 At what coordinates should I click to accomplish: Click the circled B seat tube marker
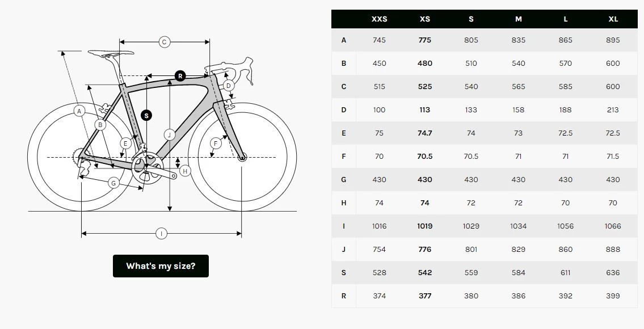pyautogui.click(x=100, y=123)
